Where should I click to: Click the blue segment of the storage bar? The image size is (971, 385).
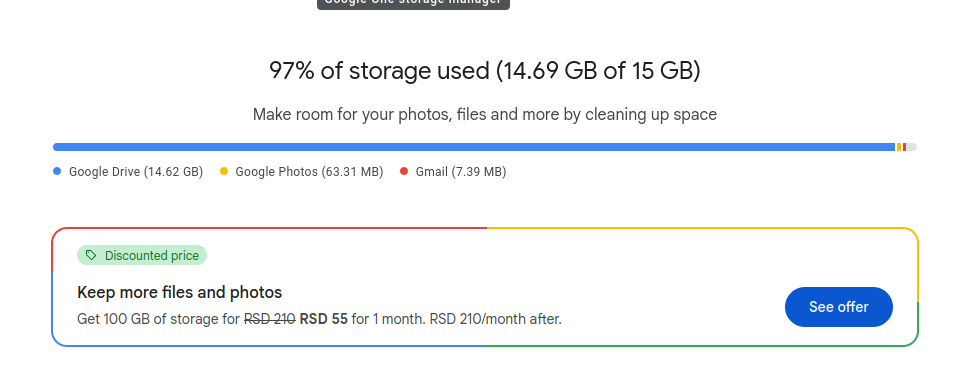point(474,147)
